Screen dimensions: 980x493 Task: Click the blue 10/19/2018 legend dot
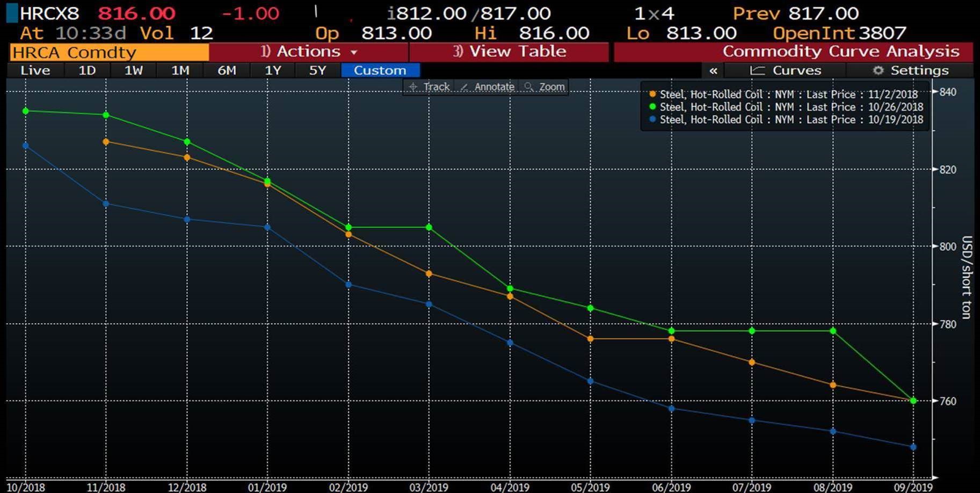pyautogui.click(x=652, y=119)
